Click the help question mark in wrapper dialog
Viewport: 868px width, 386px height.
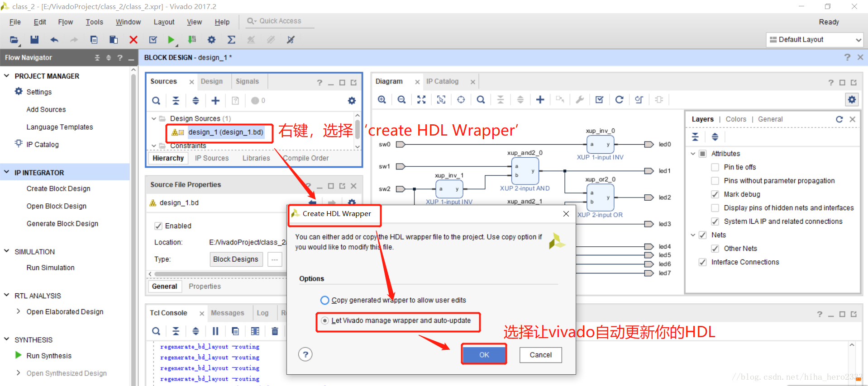[x=305, y=354]
